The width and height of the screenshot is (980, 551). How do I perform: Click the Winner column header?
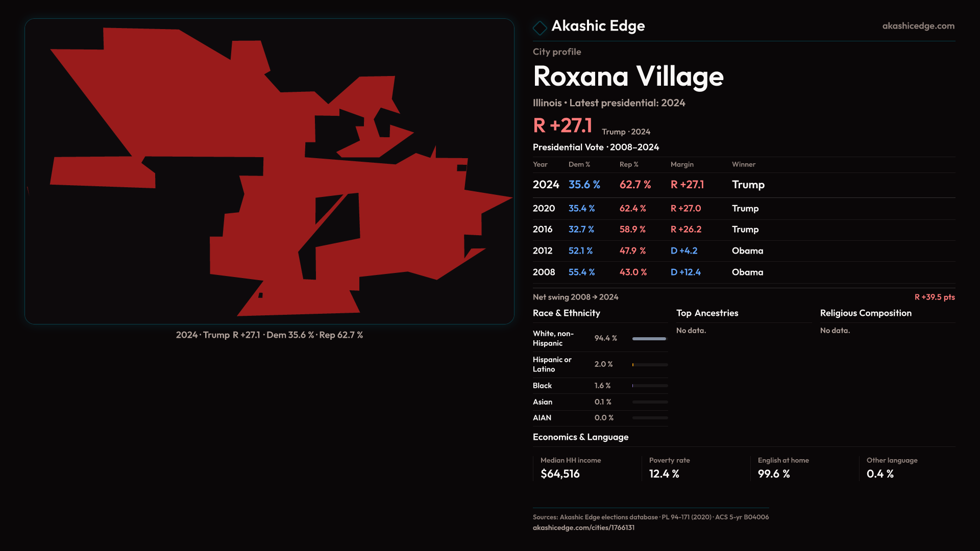click(743, 164)
